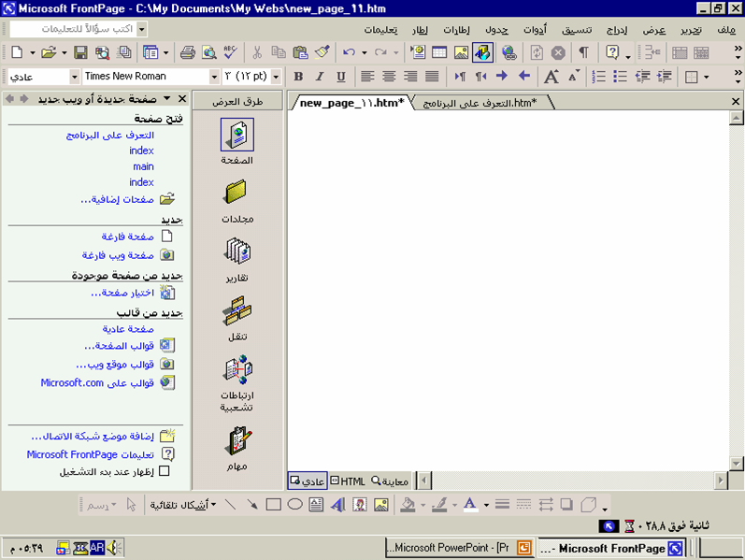Open the ask a question help dropdown

pos(141,29)
